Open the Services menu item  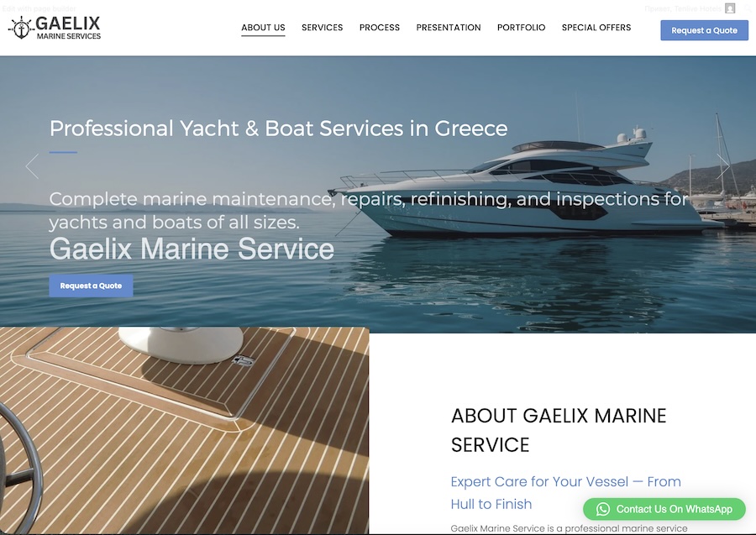[322, 28]
